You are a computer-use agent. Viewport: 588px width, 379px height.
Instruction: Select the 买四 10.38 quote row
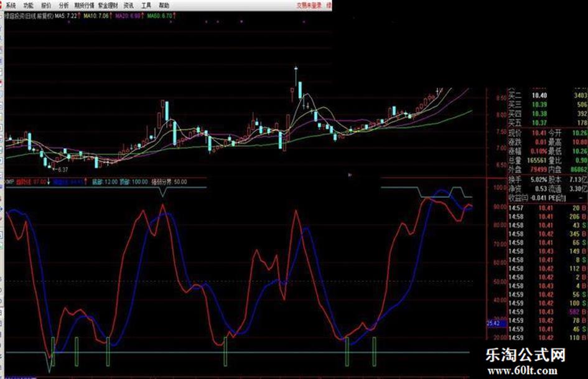548,114
